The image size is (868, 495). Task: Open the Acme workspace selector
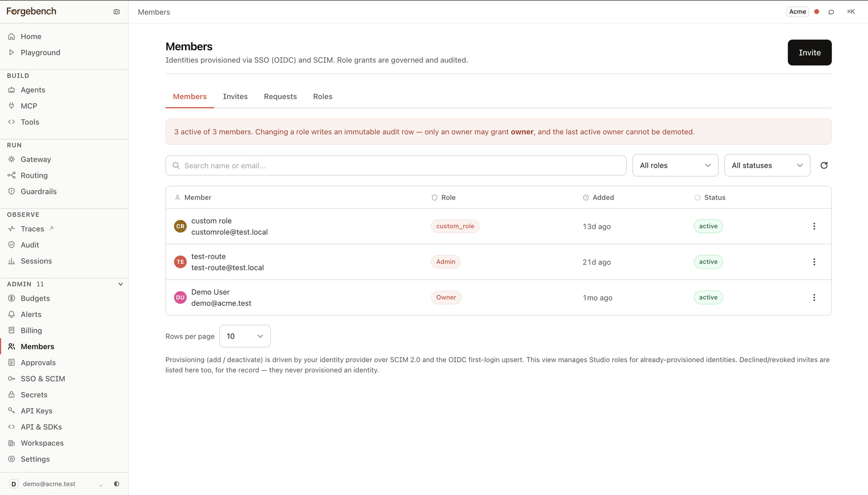coord(797,12)
